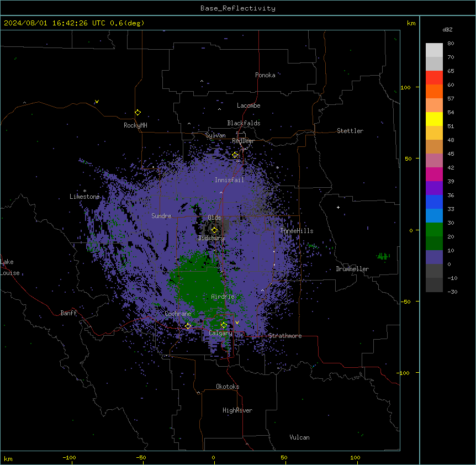Viewport: 476px width, 465px height.
Task: Click the purple-blue 10 dBZ legend swatch
Action: (434, 257)
